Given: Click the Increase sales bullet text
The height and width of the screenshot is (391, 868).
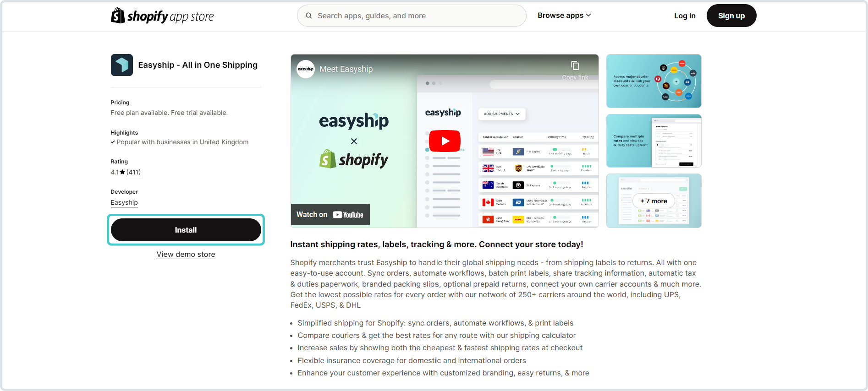Looking at the screenshot, I should 440,348.
